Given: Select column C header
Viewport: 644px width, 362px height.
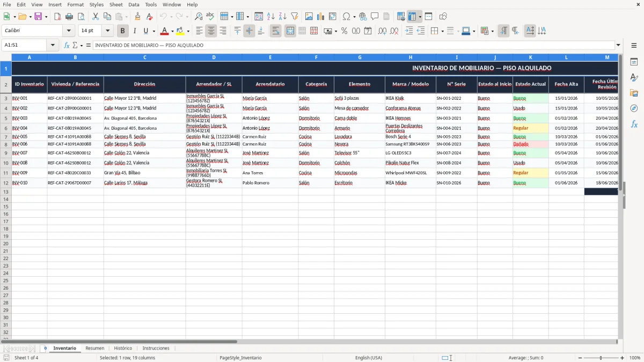Looking at the screenshot, I should click(x=144, y=57).
